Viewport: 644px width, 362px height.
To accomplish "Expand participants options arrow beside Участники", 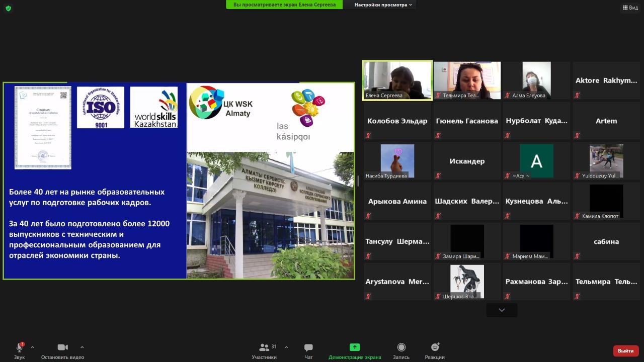I will 286,347.
